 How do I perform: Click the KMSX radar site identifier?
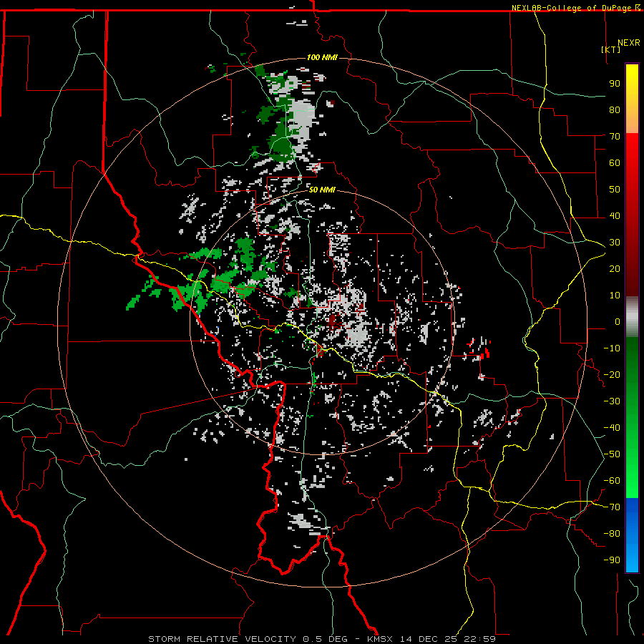tap(380, 639)
